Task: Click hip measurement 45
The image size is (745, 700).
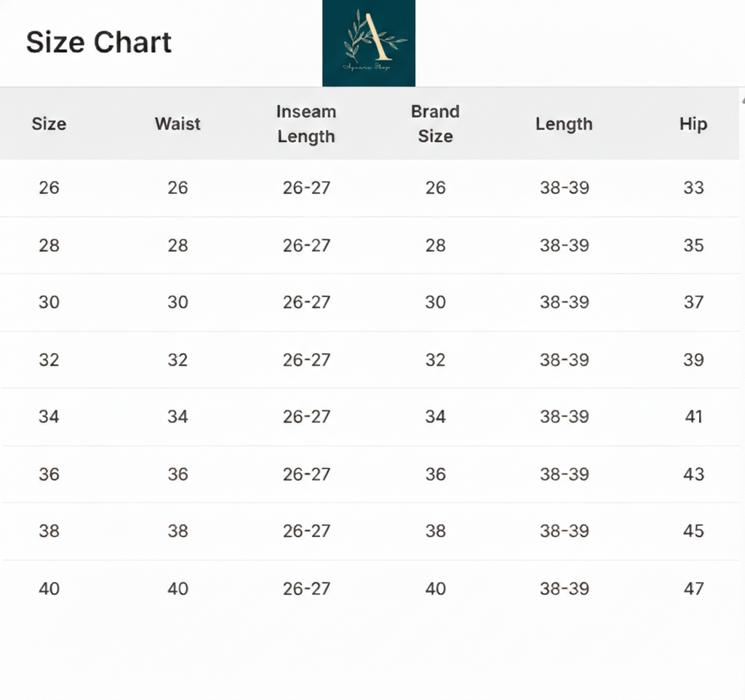Action: [693, 531]
